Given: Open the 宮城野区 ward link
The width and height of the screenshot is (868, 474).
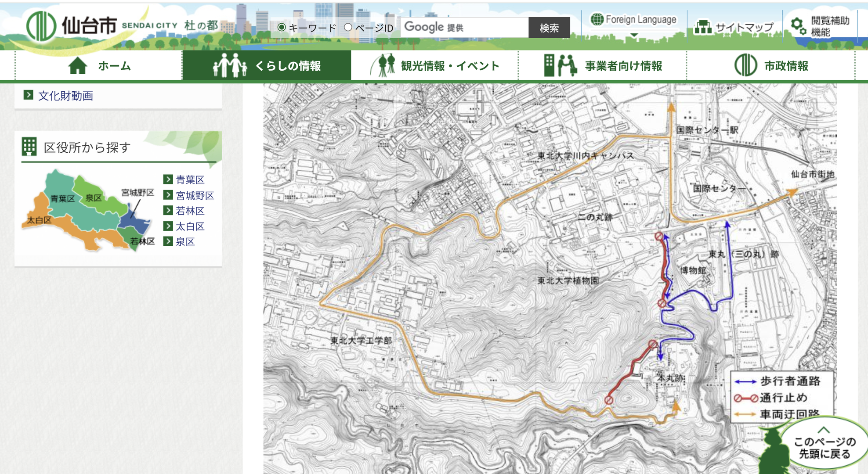Looking at the screenshot, I should (195, 195).
